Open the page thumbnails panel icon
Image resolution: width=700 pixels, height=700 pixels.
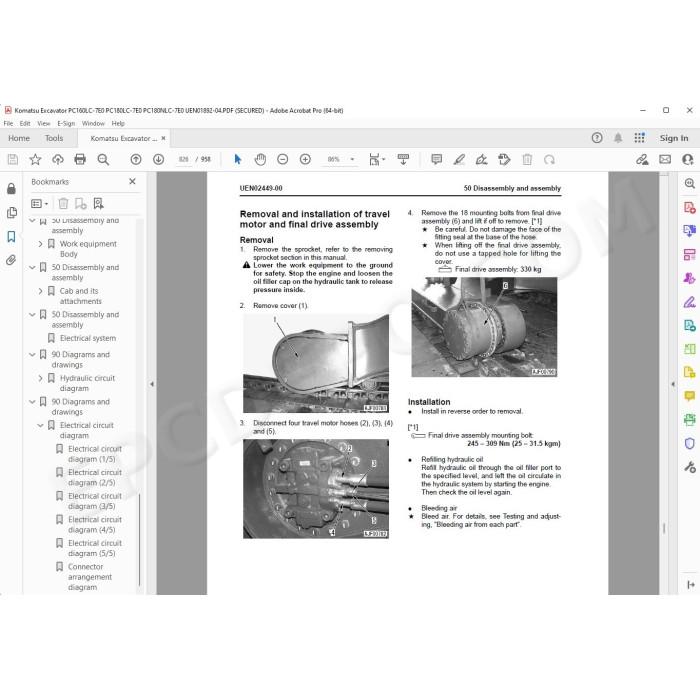click(12, 212)
